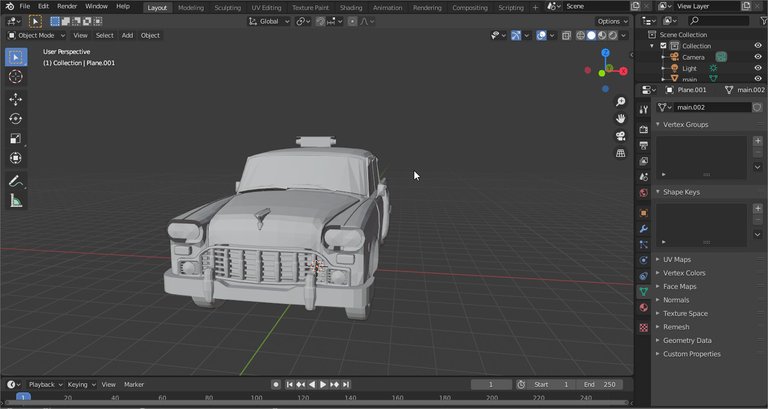
Task: Select the Cursor tool
Action: click(x=16, y=77)
